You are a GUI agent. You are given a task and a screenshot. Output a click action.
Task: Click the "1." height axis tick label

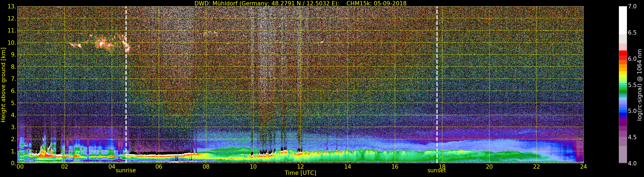click(13, 151)
